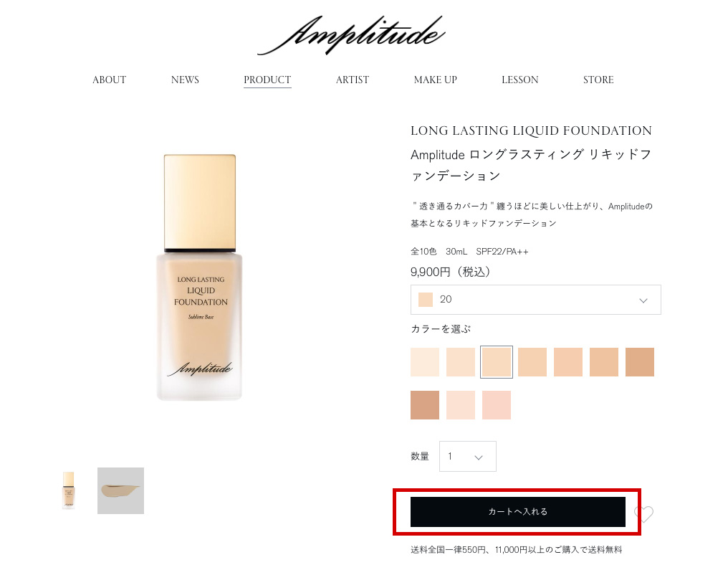Choose the pink last swatch in second row

click(497, 405)
